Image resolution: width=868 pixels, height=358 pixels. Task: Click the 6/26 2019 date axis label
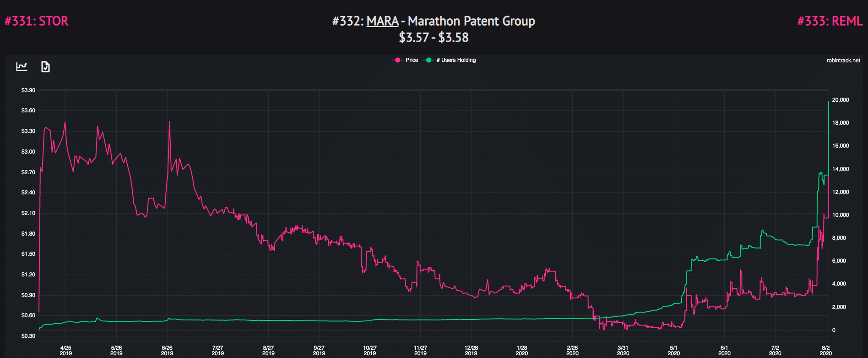pos(167,351)
